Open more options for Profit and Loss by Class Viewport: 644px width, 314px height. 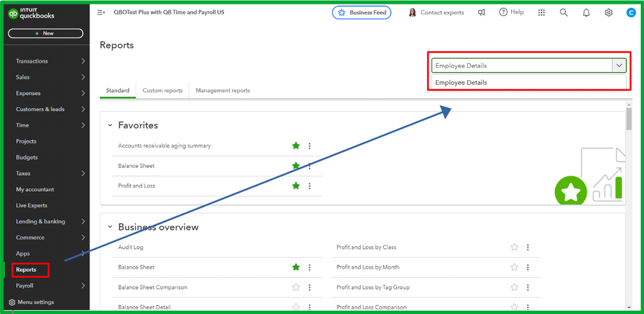[x=528, y=247]
